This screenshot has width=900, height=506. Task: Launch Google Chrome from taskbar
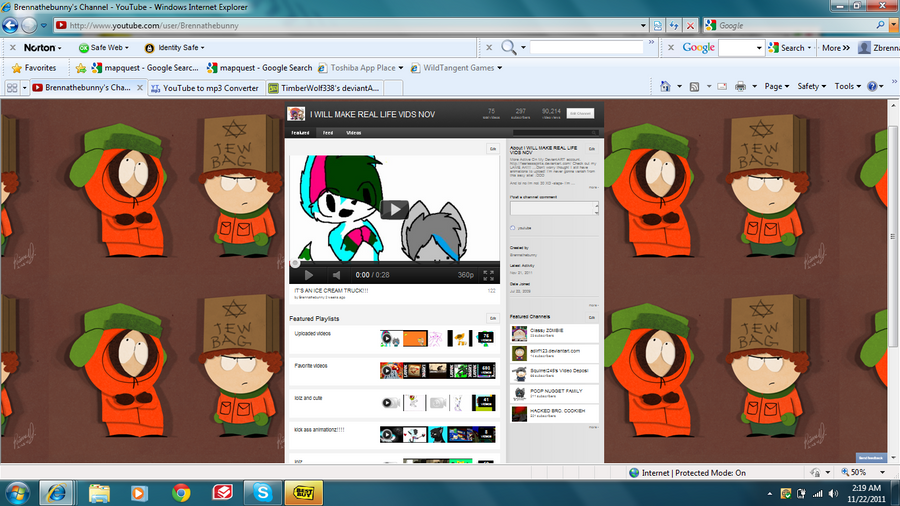point(181,493)
